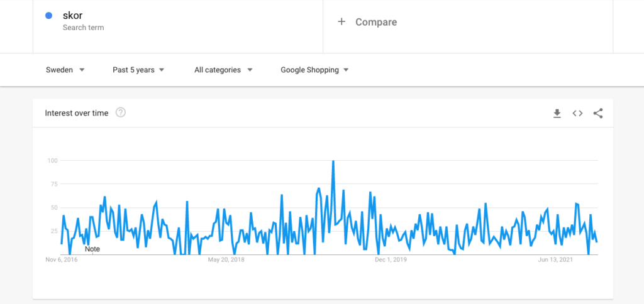
Task: Click the Nov 6, 2016 axis label
Action: 61,259
